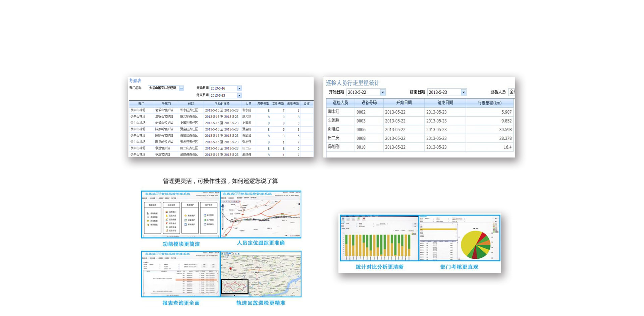Image resolution: width=644 pixels, height=316 pixels.
Task: Click the 行走里程(km) column header
Action: click(x=489, y=103)
